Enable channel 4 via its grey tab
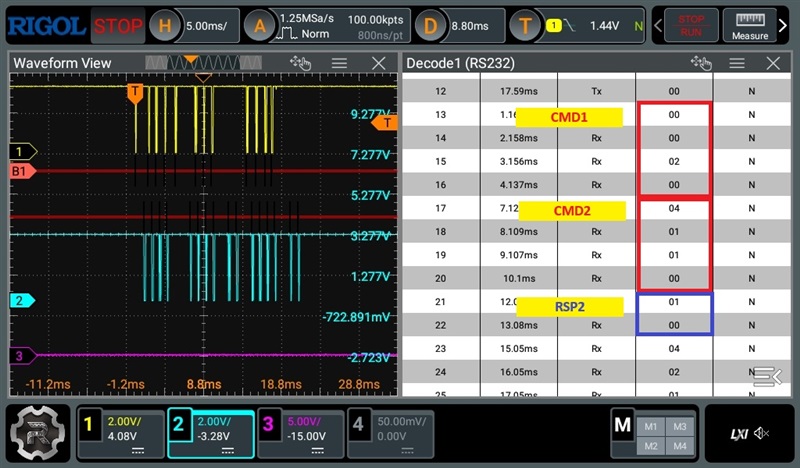 pyautogui.click(x=358, y=424)
